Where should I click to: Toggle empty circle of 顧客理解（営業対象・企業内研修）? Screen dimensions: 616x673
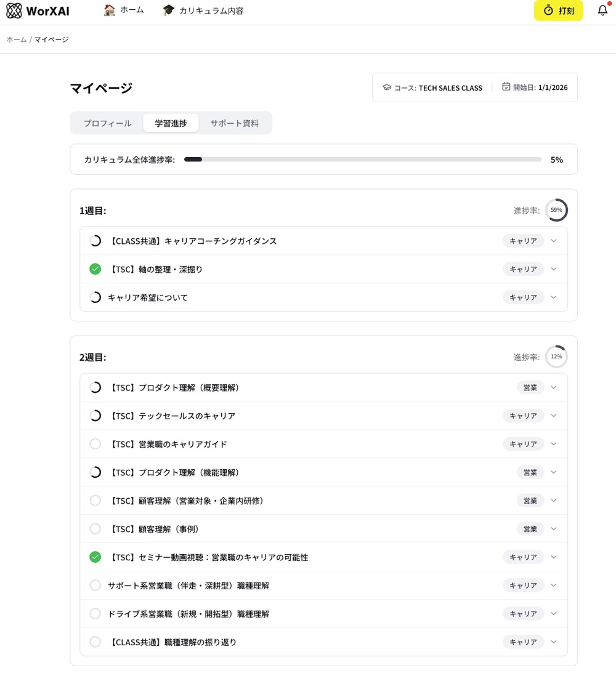tap(95, 501)
